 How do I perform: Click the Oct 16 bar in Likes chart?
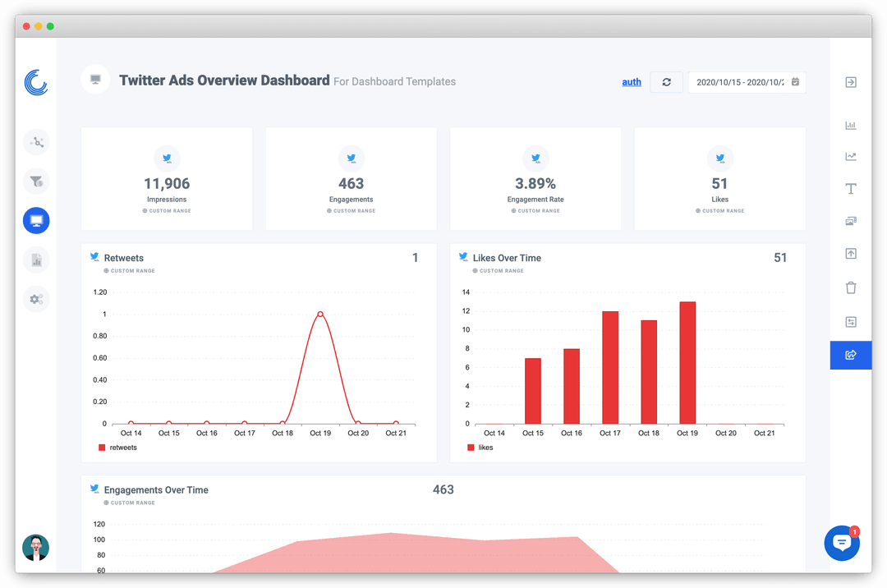572,386
